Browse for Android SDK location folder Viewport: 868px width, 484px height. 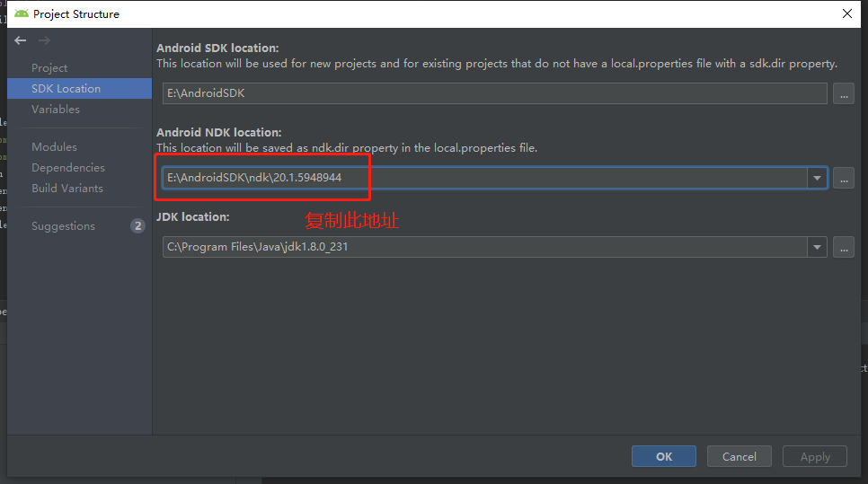pos(844,93)
